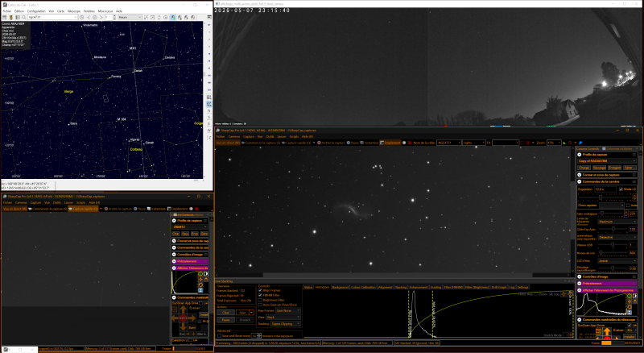Click Pause in large SharpCap toolbar
644x353 pixels.
pos(353,143)
